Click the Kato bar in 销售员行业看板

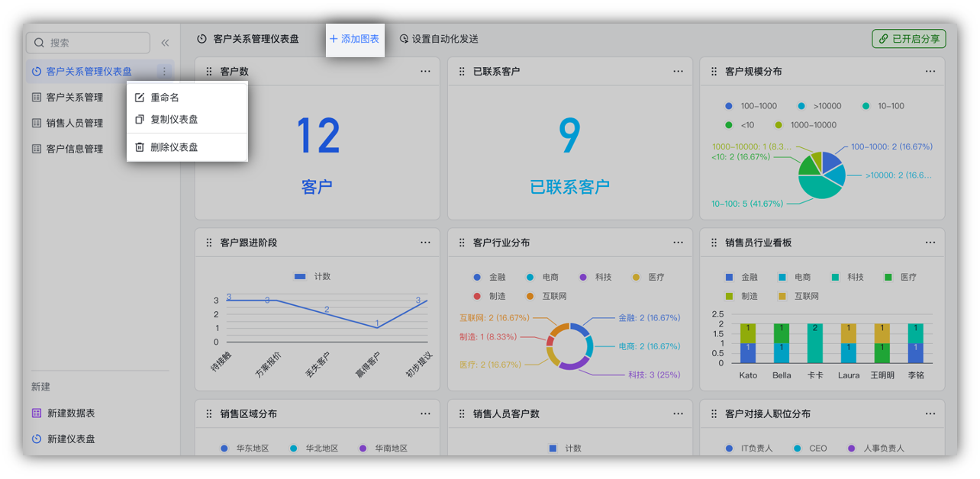[x=748, y=343]
